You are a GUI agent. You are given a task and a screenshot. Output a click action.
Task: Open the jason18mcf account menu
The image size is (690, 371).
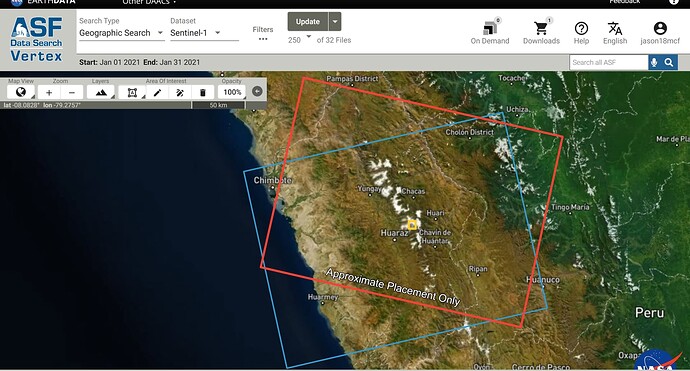point(660,33)
